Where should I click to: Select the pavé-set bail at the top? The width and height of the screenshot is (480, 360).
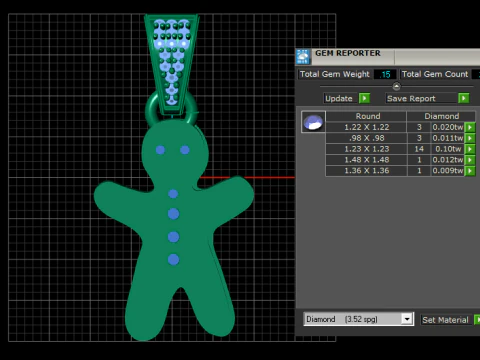[172, 65]
